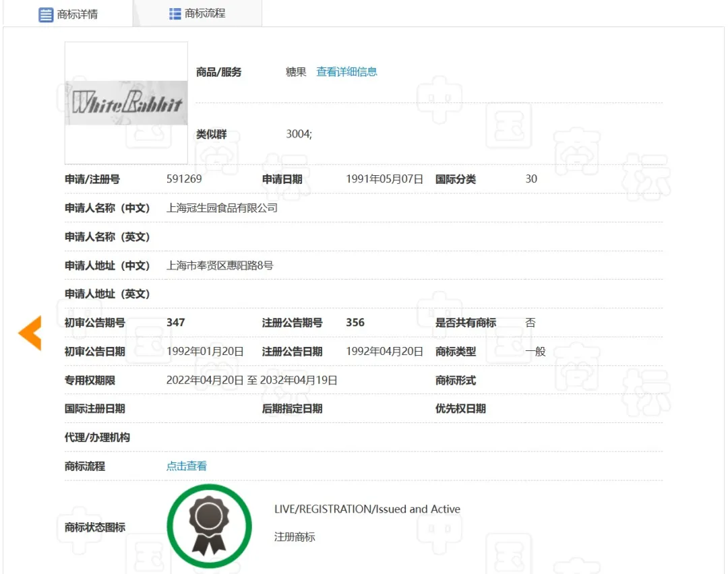
Task: Open the White Rabbit trademark image
Action: 126,103
